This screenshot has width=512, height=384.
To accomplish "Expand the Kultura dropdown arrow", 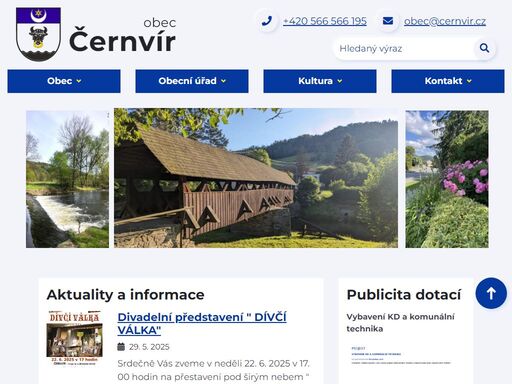I will (339, 81).
